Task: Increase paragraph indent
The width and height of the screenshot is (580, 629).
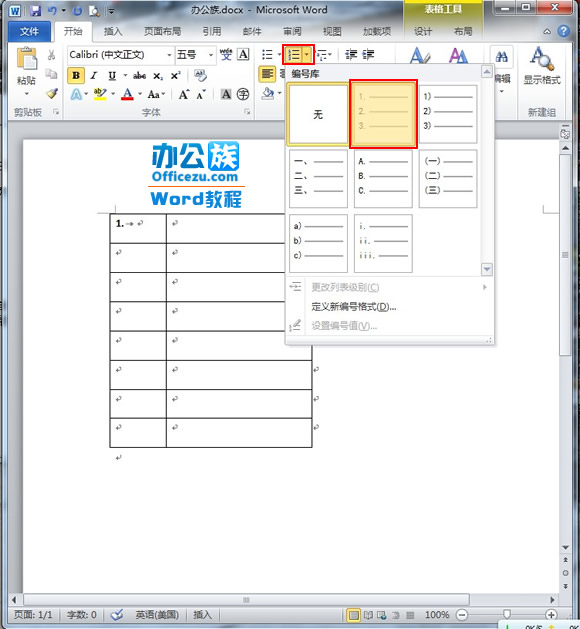Action: point(368,55)
